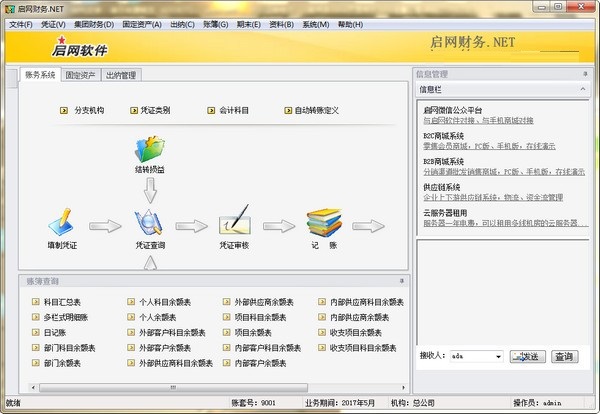Click the 账簿查询 horizontal scrollbar thumb

point(173,388)
